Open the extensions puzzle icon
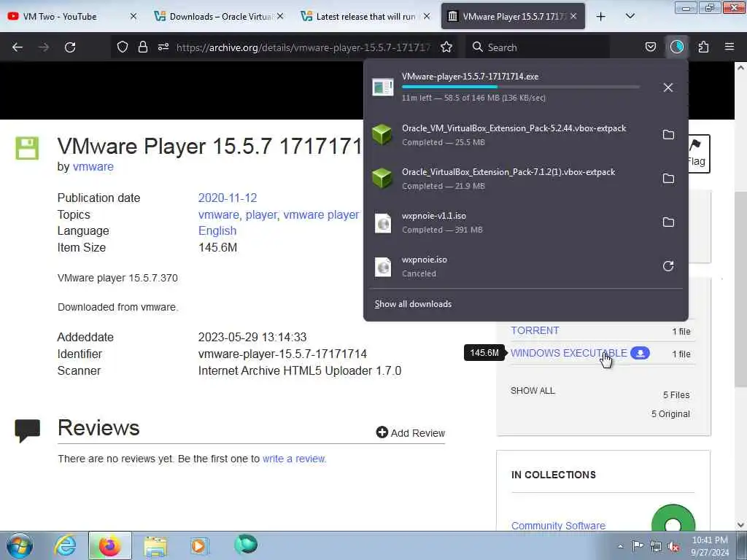The width and height of the screenshot is (747, 560). (x=703, y=47)
